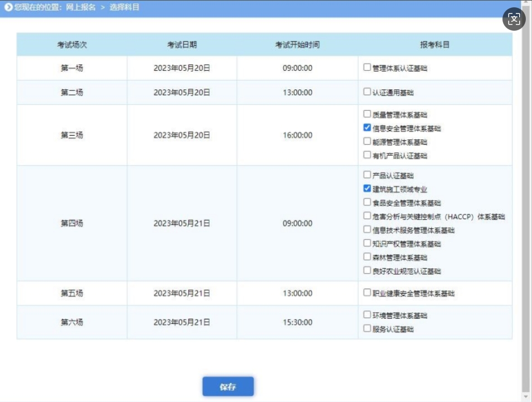The image size is (532, 402).
Task: Check the 危害分析与关键控制点 (HACCP) checkbox
Action: point(367,216)
